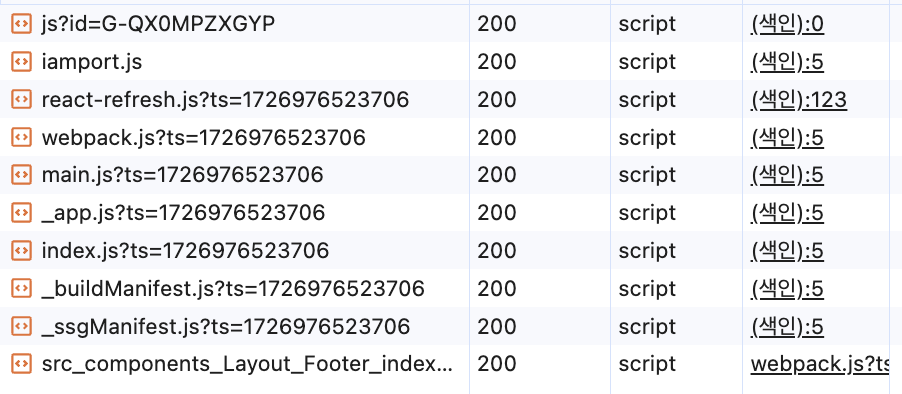902x394 pixels.
Task: Click status 200 in Footer_index row
Action: [497, 364]
